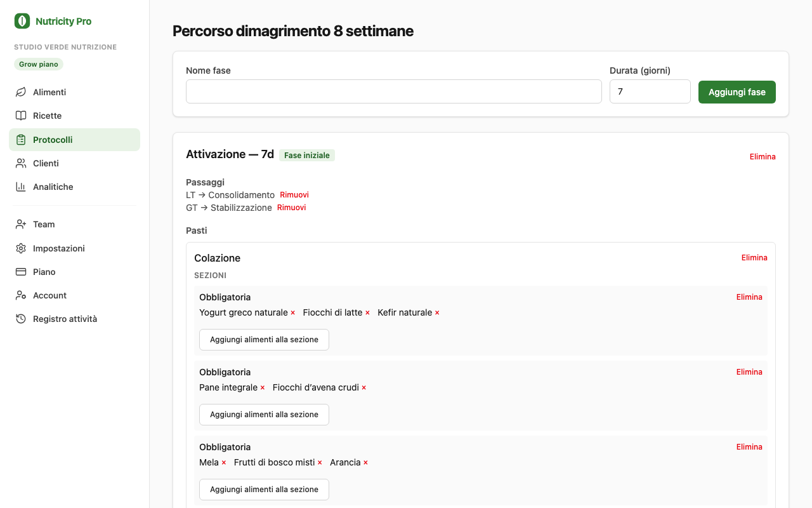The height and width of the screenshot is (508, 812).
Task: Open Registro attività page
Action: point(74,319)
